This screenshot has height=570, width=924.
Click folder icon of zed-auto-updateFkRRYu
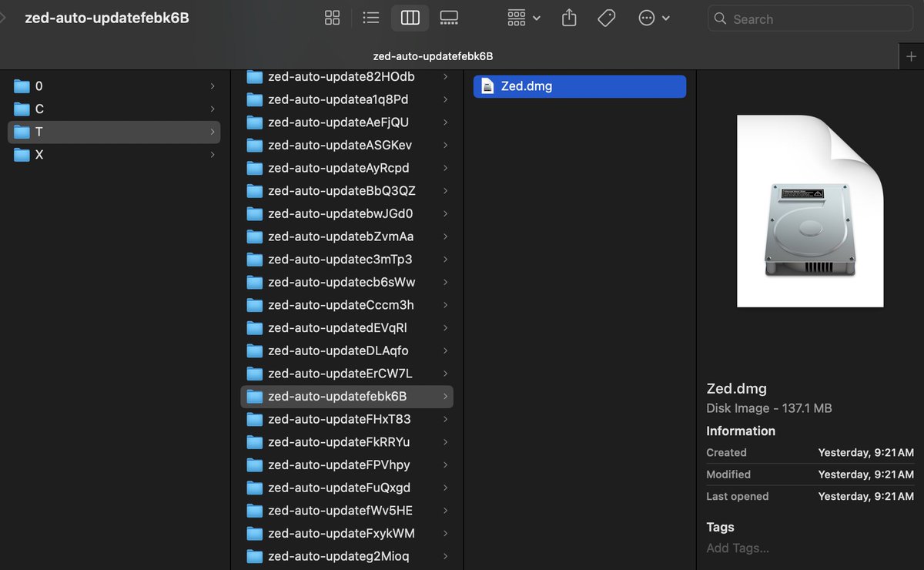tap(255, 442)
